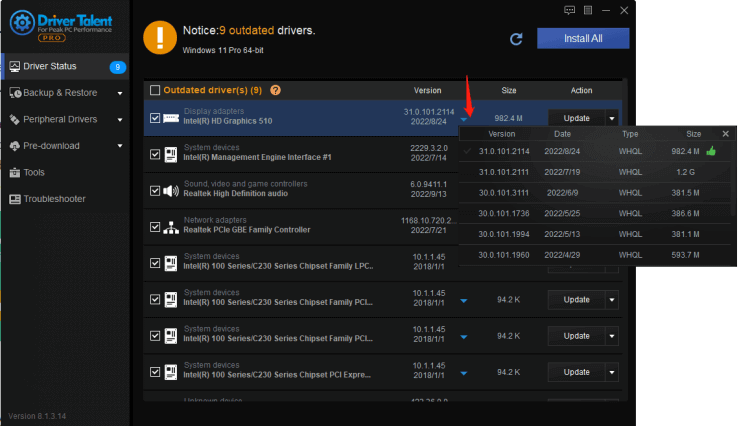Click the green thumbs-up recommended icon
Screen dimensions: 750x426
click(711, 152)
